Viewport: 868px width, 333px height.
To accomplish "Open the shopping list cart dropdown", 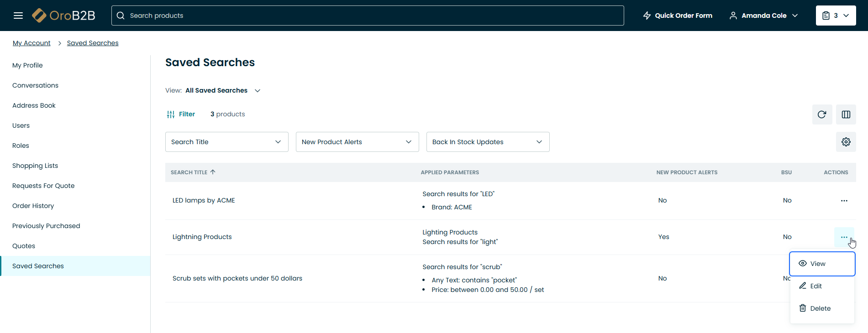I will [836, 16].
